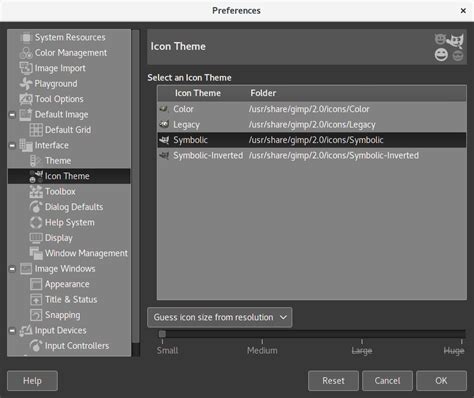
Task: Click the Input Devices icon
Action: tap(26, 330)
